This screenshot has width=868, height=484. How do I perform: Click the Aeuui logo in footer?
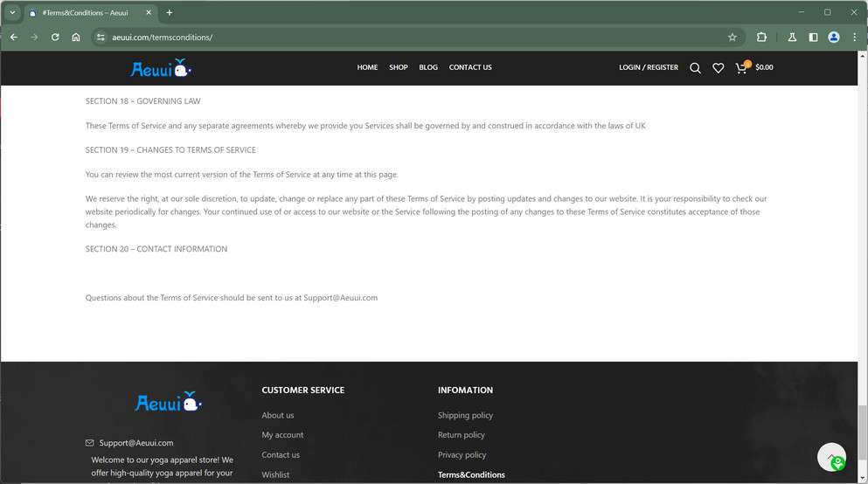169,402
